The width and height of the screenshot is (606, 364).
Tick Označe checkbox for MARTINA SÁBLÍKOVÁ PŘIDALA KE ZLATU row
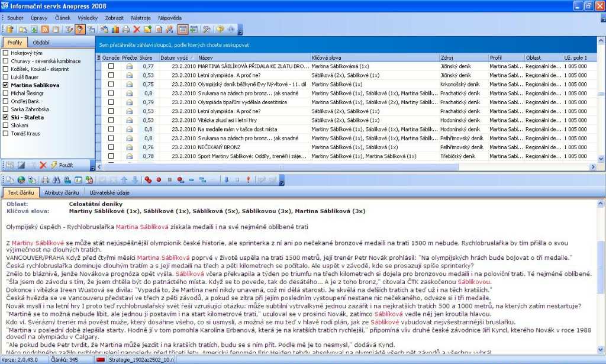pos(111,66)
